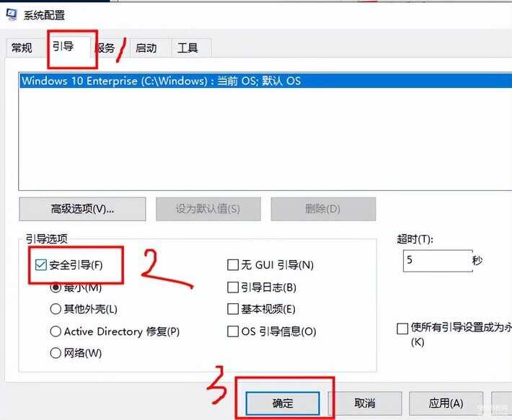Check the make all boot settings permanent box
512x420 pixels.
click(x=402, y=329)
